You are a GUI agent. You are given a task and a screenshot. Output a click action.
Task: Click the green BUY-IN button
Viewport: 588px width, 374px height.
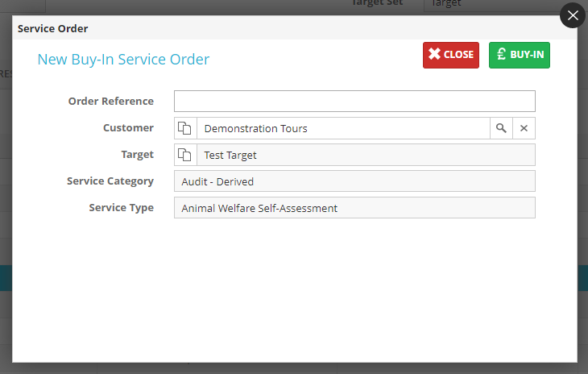coord(519,55)
